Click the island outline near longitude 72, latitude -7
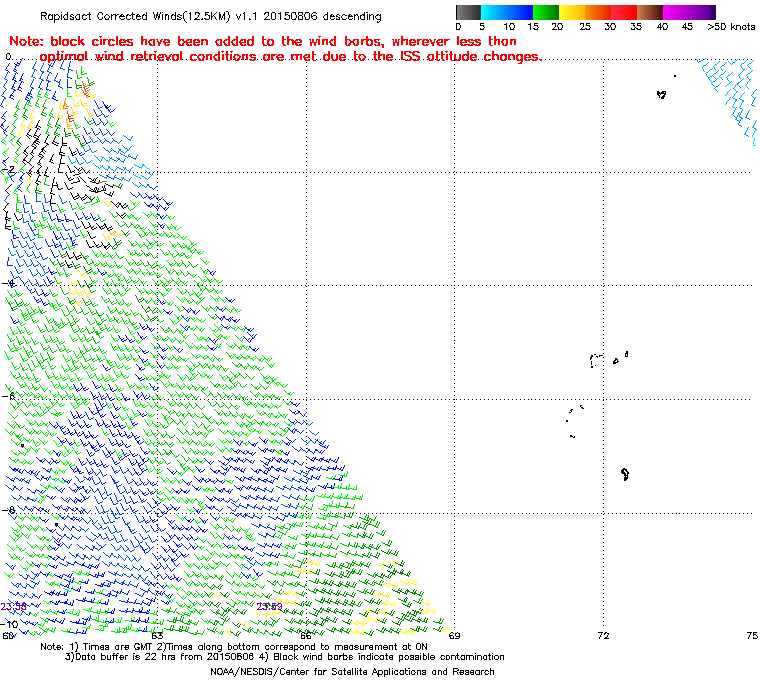760x688 pixels. tap(625, 474)
